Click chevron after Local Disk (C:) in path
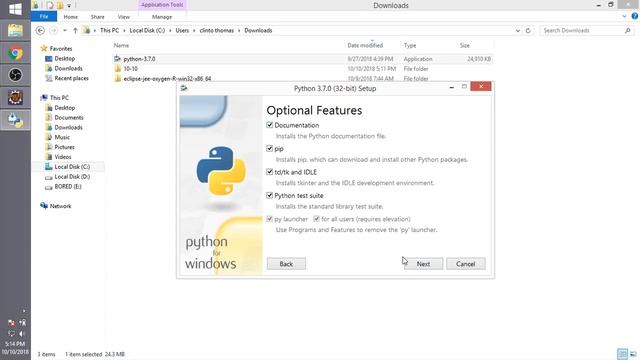This screenshot has height=360, width=640. (171, 31)
